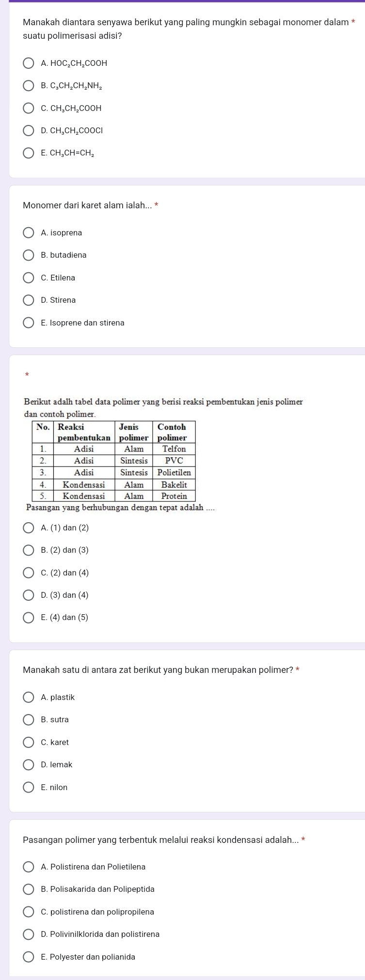Choose answer E. CH₃CH=CH₂
The height and width of the screenshot is (980, 365).
pyautogui.click(x=29, y=153)
